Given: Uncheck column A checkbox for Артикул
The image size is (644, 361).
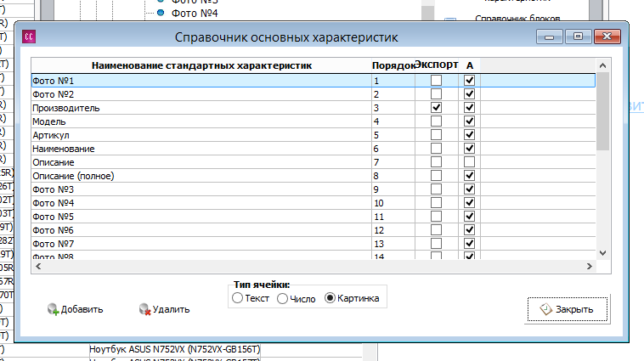Looking at the screenshot, I should coord(470,135).
